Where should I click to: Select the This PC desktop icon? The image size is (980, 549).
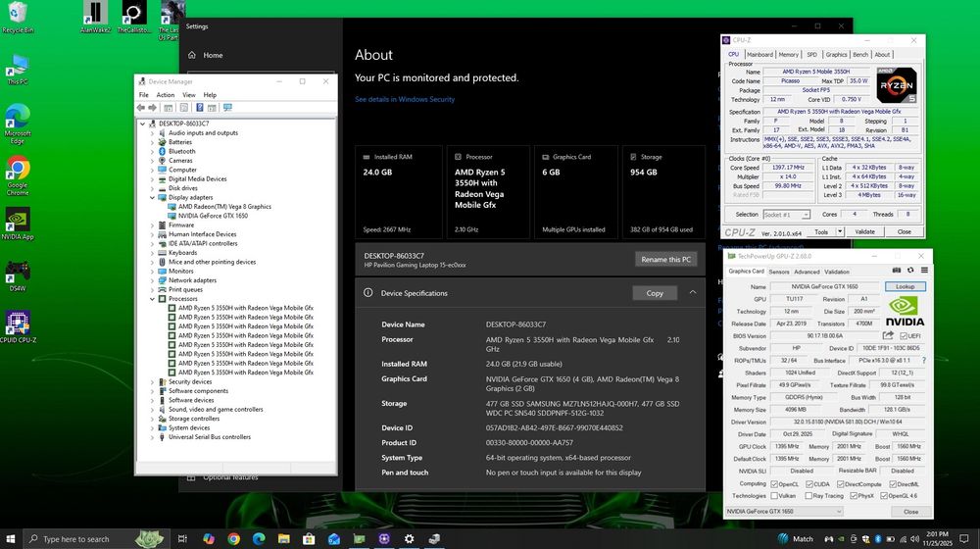[x=18, y=69]
